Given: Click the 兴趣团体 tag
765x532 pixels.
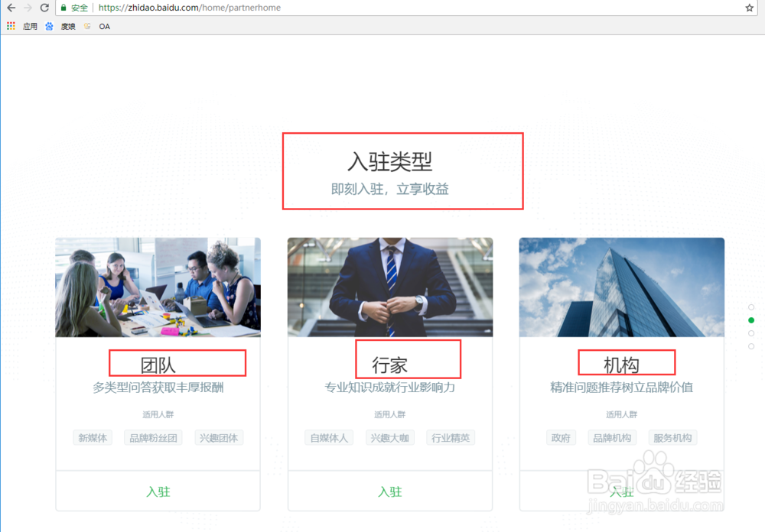Looking at the screenshot, I should click(x=219, y=438).
